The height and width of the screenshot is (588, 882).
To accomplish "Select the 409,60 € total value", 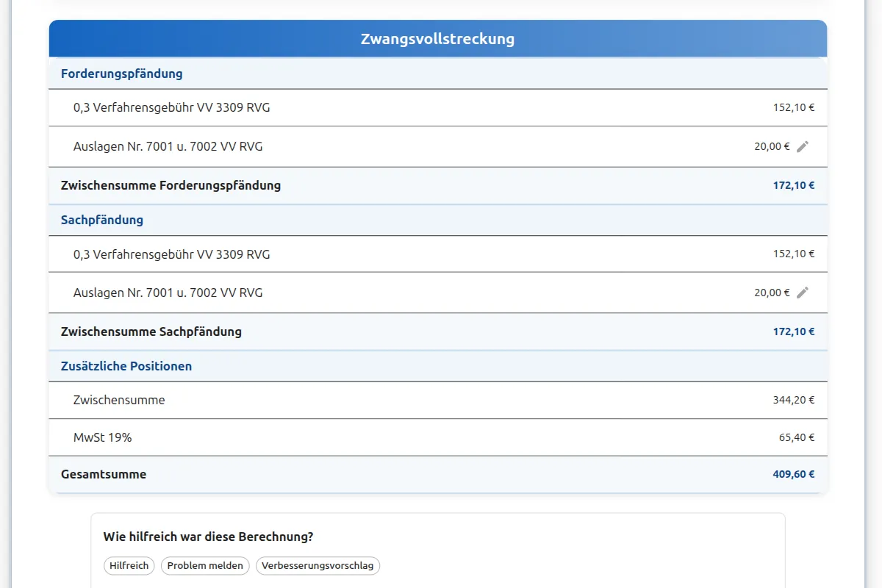I will (x=793, y=474).
